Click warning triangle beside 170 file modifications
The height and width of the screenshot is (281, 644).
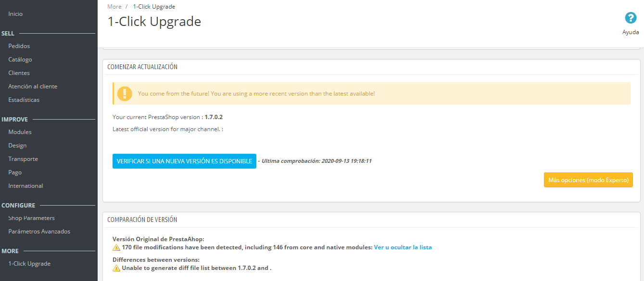coord(116,247)
